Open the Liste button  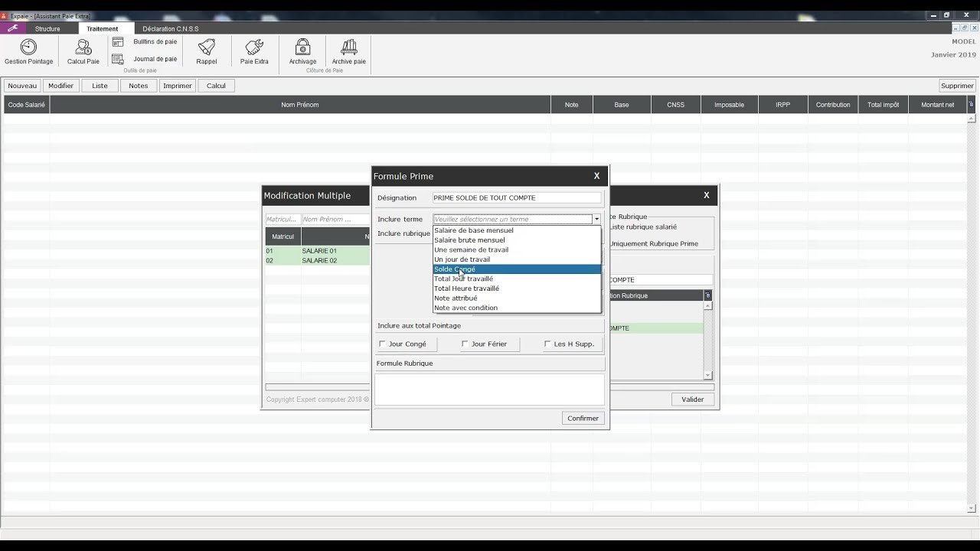pyautogui.click(x=100, y=86)
